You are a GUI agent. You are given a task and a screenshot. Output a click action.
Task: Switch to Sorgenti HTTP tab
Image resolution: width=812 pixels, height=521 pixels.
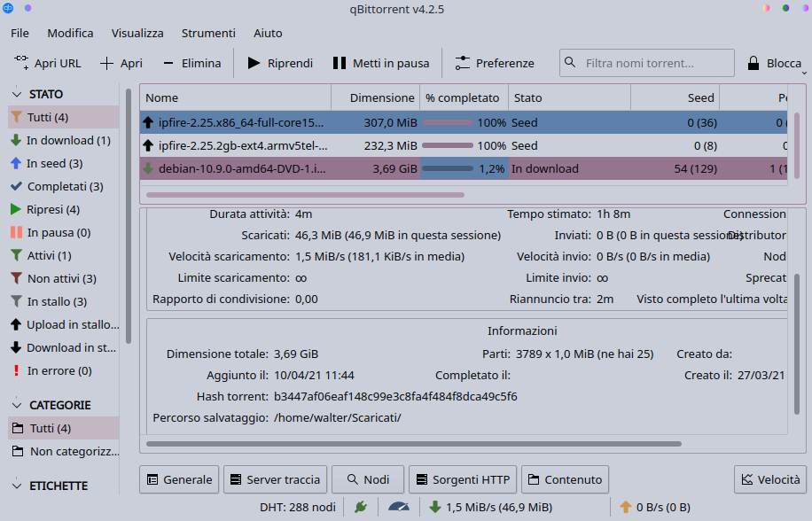pyautogui.click(x=463, y=479)
